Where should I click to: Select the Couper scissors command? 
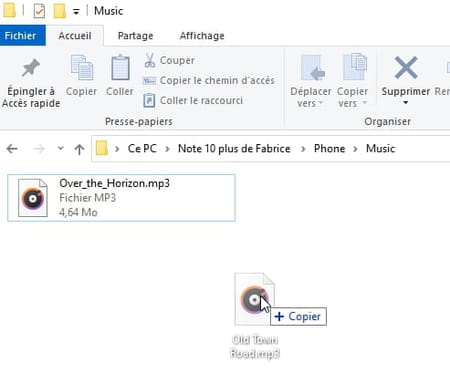pos(169,60)
